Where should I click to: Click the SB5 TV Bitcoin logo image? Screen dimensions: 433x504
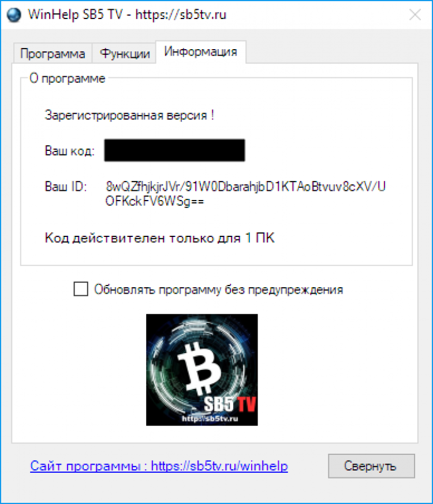[202, 370]
